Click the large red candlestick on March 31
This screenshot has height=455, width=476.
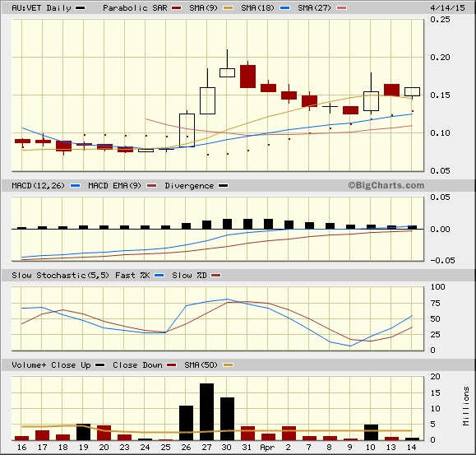tap(247, 77)
